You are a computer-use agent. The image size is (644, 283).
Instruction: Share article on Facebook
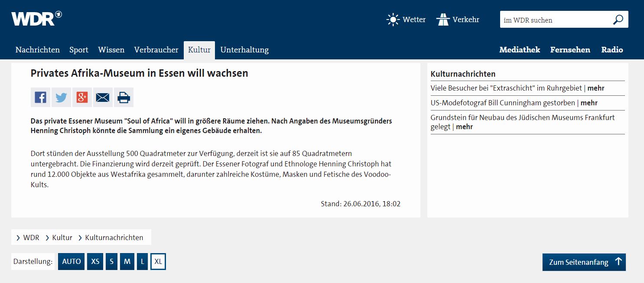pos(40,98)
